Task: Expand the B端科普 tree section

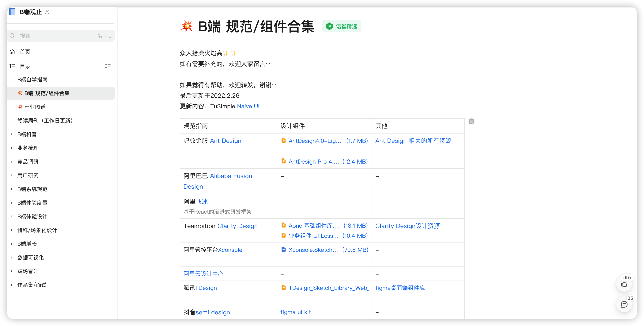Action: [x=12, y=134]
